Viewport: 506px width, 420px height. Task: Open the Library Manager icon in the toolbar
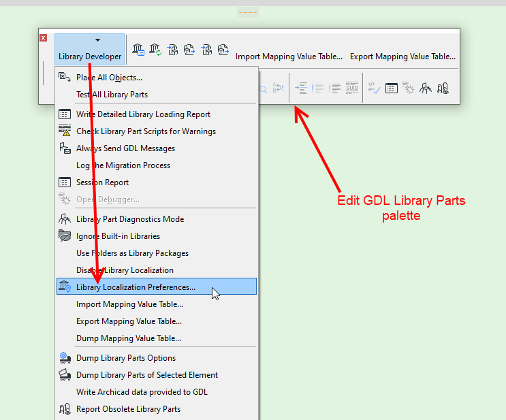(x=138, y=50)
